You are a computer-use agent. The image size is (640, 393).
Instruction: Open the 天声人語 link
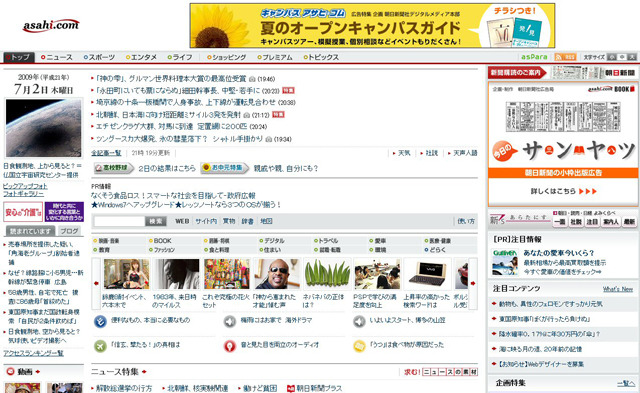(x=465, y=153)
